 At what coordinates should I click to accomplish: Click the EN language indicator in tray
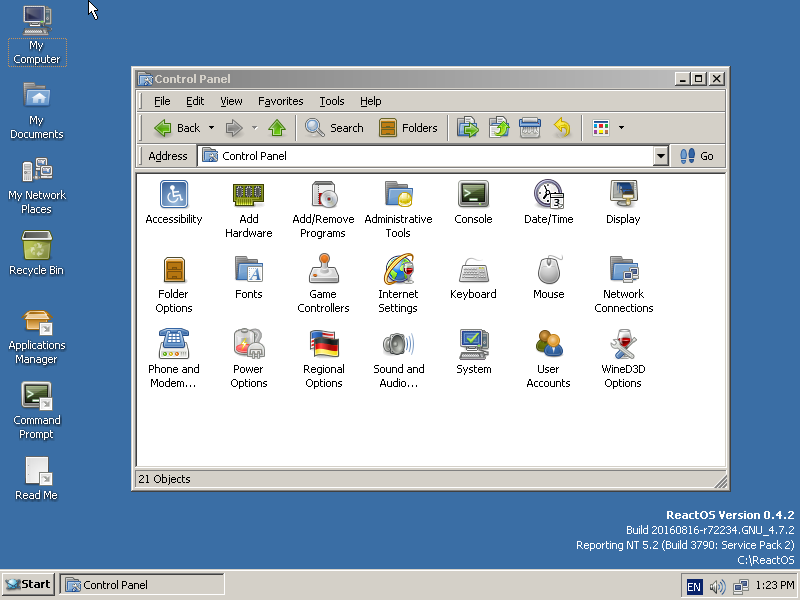[694, 587]
